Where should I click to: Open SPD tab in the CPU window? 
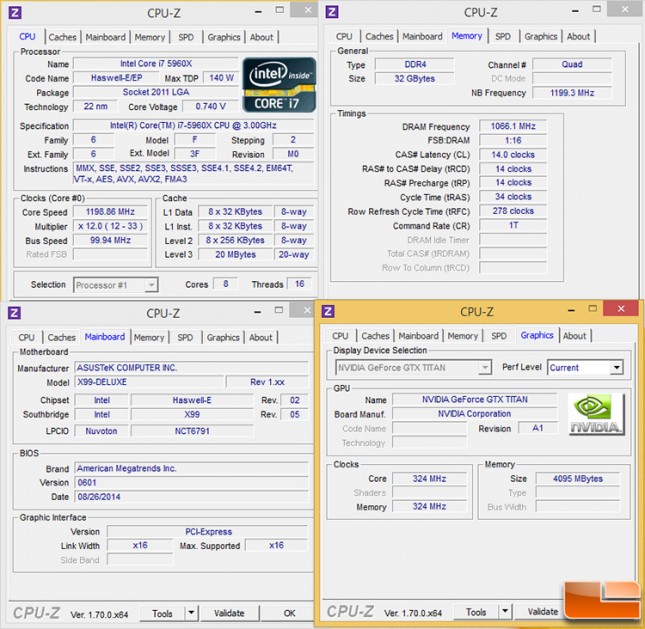[186, 37]
